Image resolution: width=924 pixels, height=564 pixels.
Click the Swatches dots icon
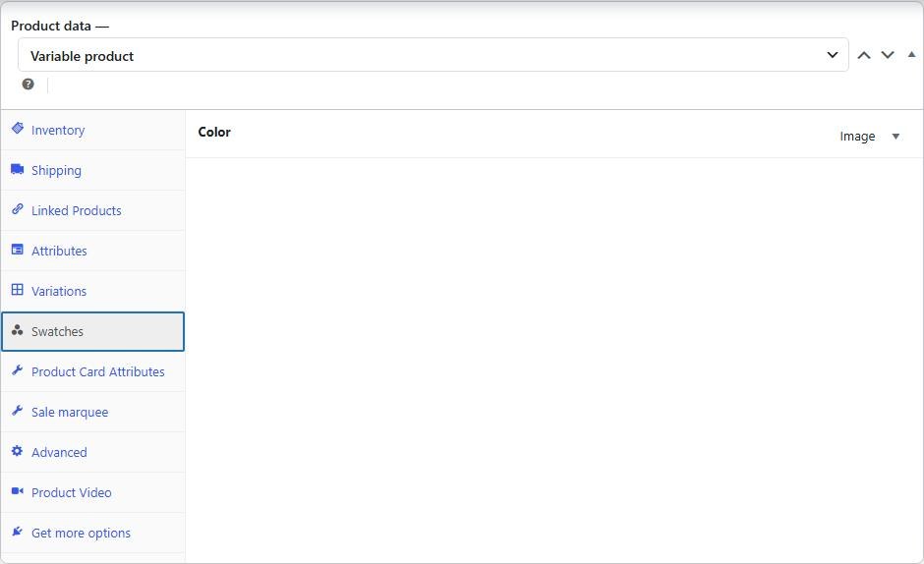[x=18, y=330]
